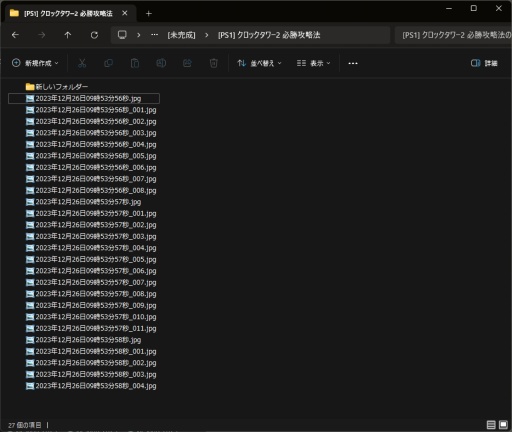The height and width of the screenshot is (432, 512).
Task: Expand the 並べ替え sort dropdown
Action: click(259, 63)
